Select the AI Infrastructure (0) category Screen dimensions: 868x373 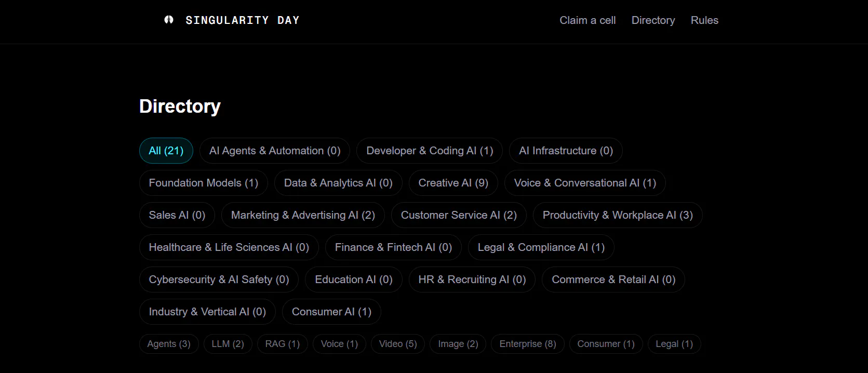click(566, 151)
